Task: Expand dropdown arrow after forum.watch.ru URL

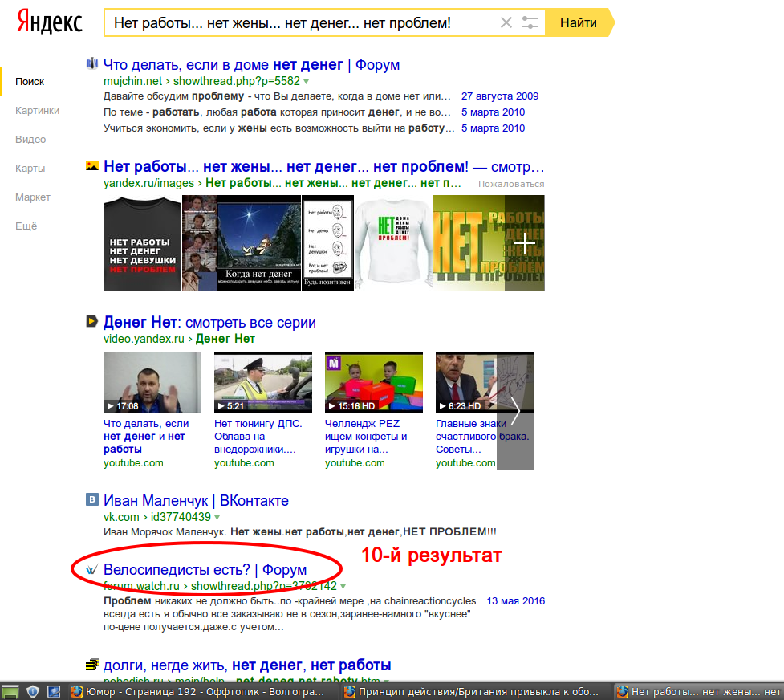Action: [x=343, y=587]
